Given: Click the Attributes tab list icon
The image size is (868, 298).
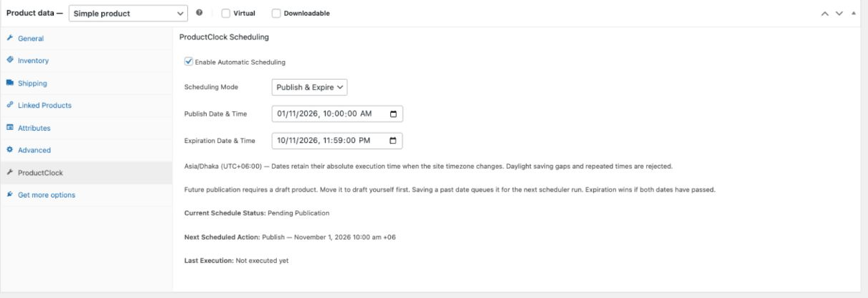Looking at the screenshot, I should click(9, 128).
